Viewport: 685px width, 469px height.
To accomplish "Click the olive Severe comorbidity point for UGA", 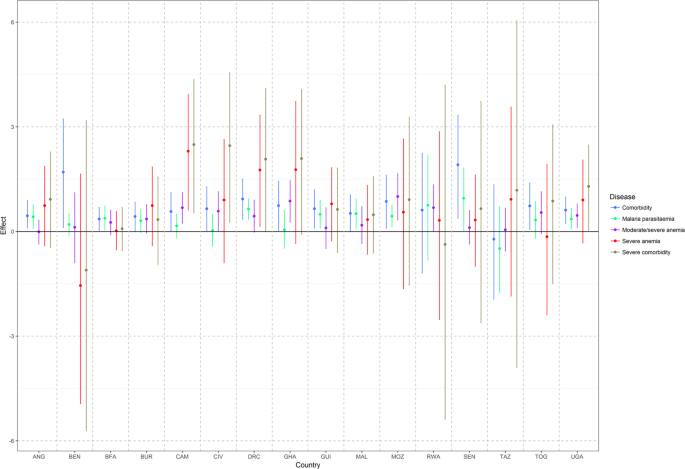I will click(588, 186).
